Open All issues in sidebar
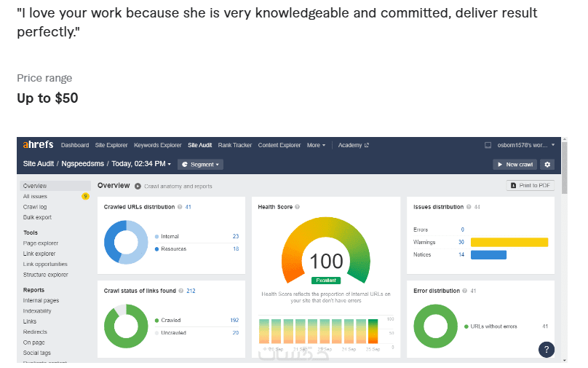 [35, 197]
